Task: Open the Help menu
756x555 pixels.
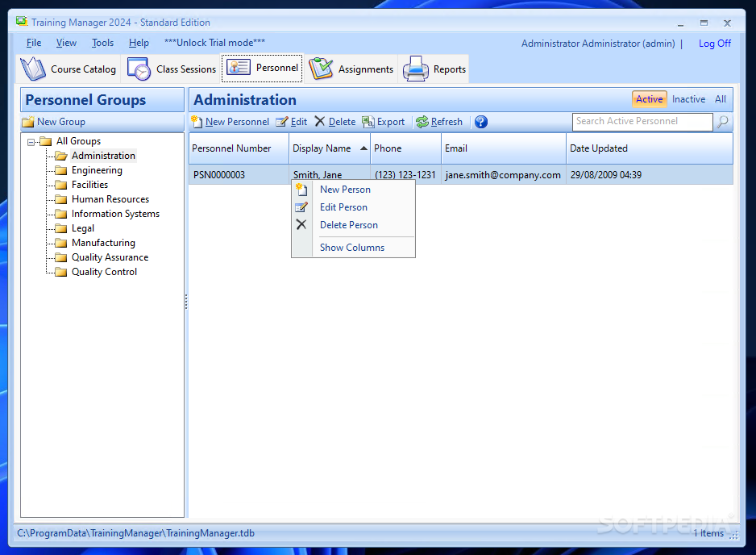Action: [x=139, y=43]
